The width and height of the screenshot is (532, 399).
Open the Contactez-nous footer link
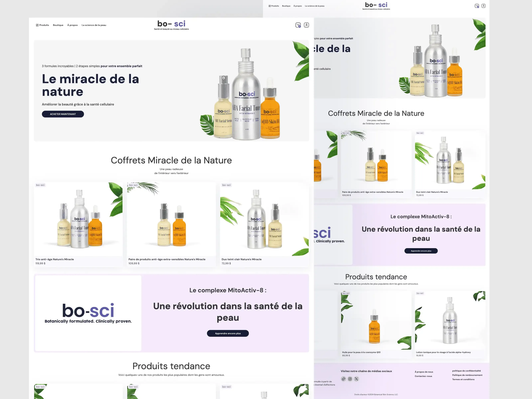point(423,376)
